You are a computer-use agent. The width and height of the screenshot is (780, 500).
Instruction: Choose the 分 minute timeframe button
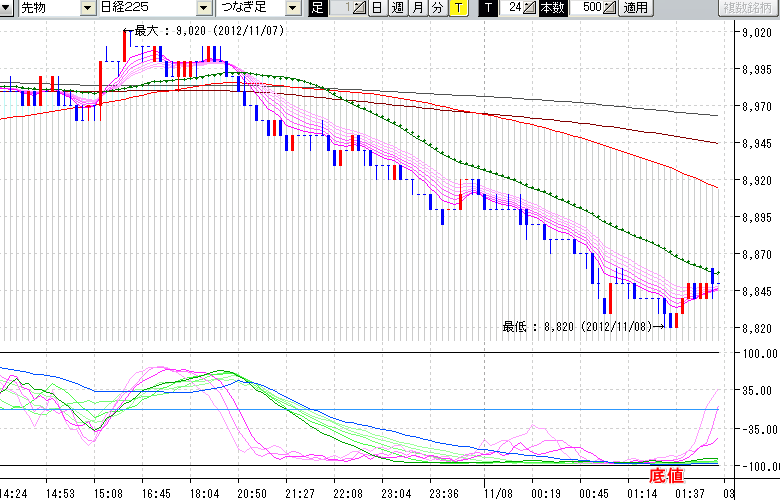coord(437,8)
